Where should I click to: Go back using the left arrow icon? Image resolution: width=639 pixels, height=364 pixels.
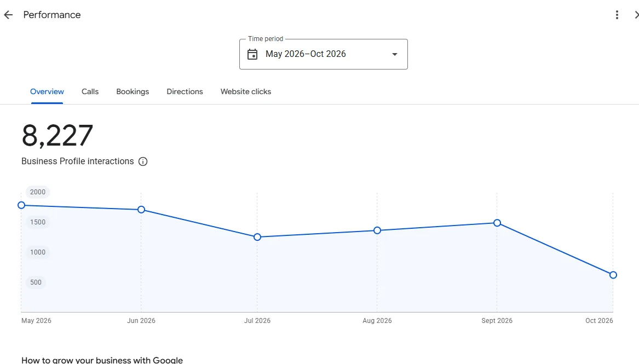click(x=8, y=15)
